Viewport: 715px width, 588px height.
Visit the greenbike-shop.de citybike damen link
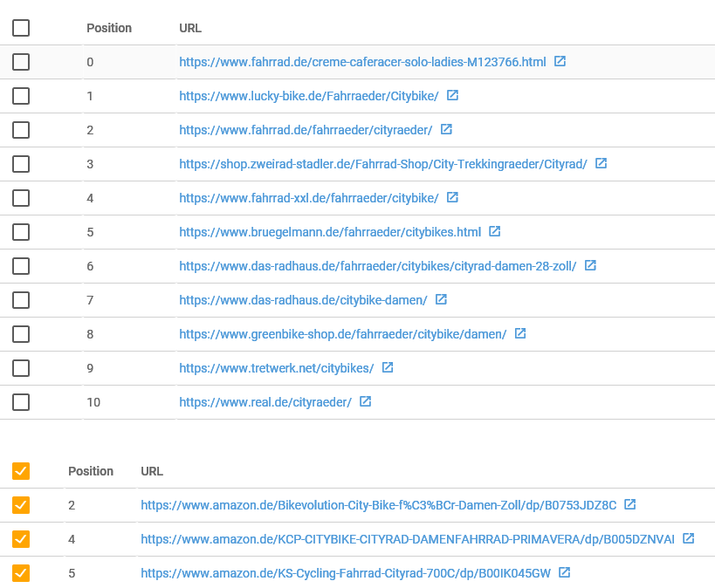pyautogui.click(x=343, y=334)
